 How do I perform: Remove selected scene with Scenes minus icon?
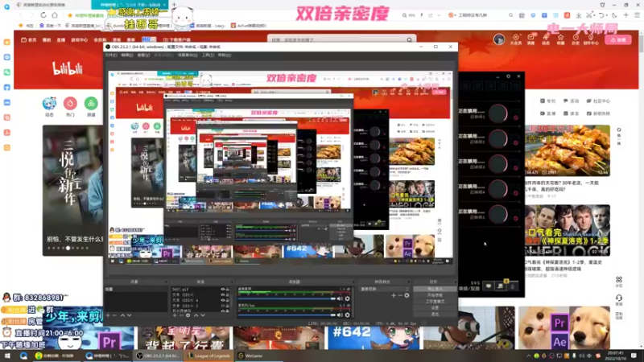114,315
